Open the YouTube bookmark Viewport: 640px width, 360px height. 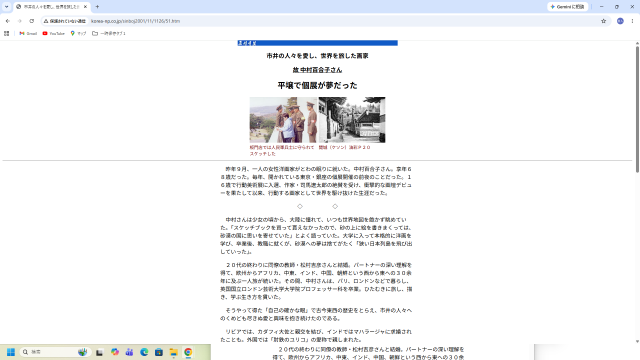(x=53, y=33)
